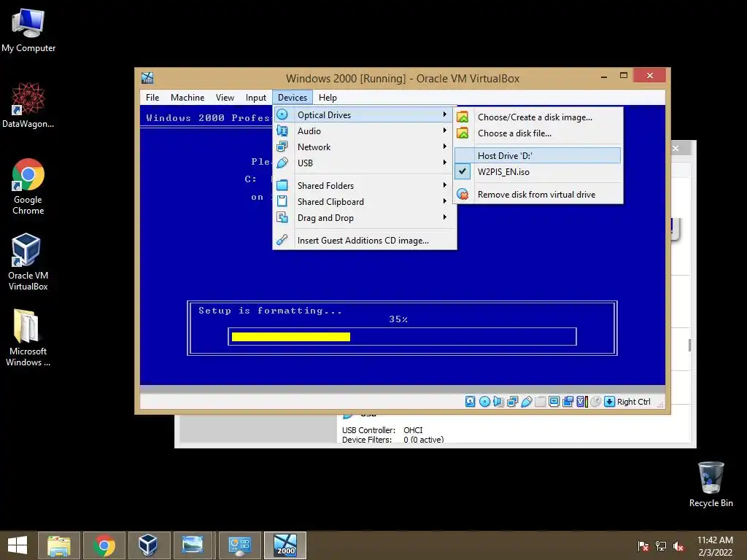Open File Explorer from the taskbar
Image resolution: width=747 pixels, height=560 pixels.
click(x=58, y=545)
